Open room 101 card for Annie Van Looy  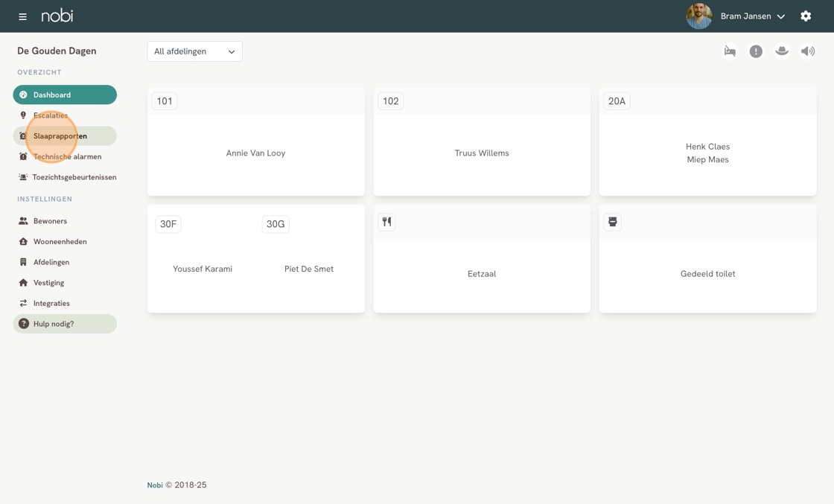tap(255, 153)
